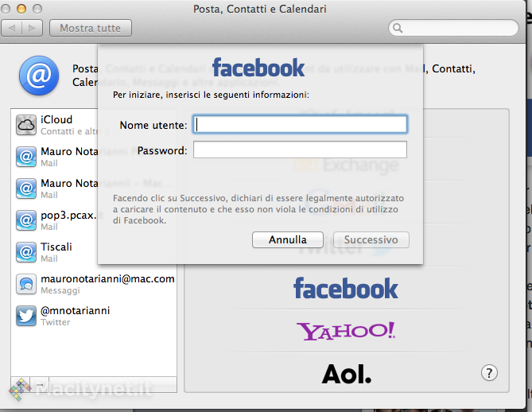The image size is (532, 412).
Task: Select the Messaggi account icon
Action: 26,284
